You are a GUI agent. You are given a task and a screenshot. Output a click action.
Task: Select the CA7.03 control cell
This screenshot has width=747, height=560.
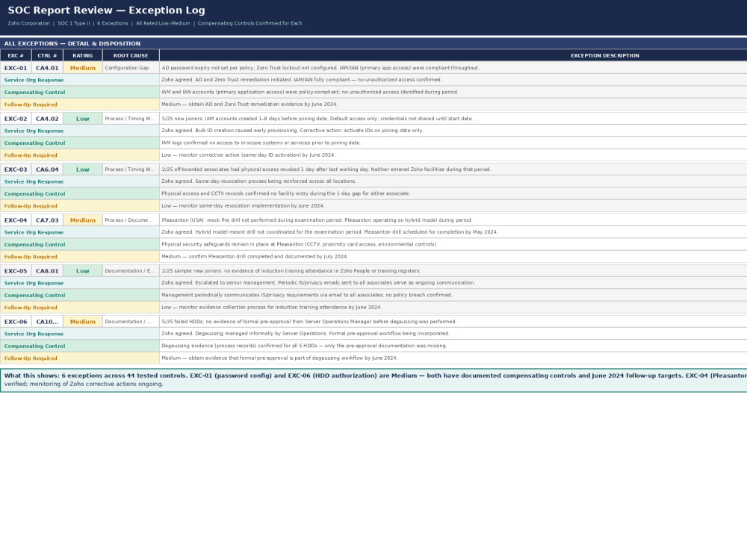tap(47, 220)
